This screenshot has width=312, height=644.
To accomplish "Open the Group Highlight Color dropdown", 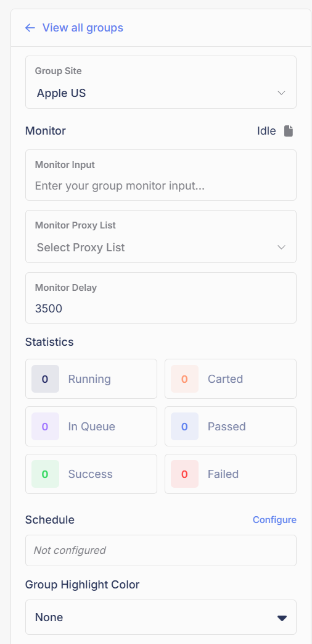I will click(161, 617).
